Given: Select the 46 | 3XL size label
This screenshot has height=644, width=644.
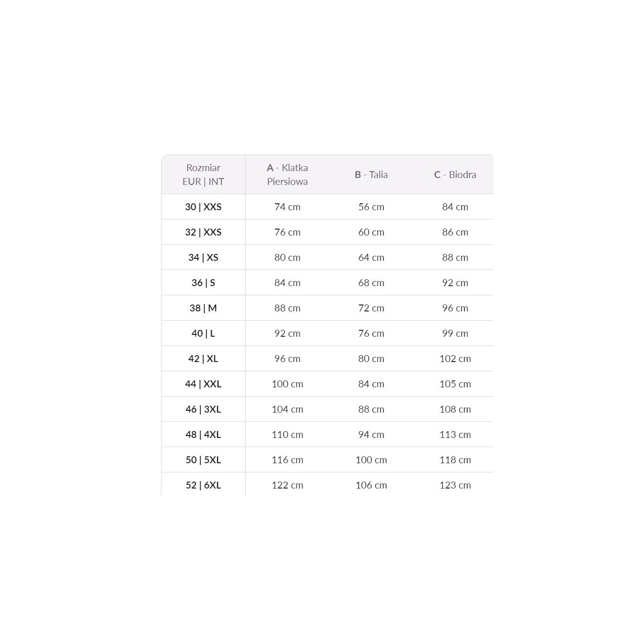Looking at the screenshot, I should point(203,409).
